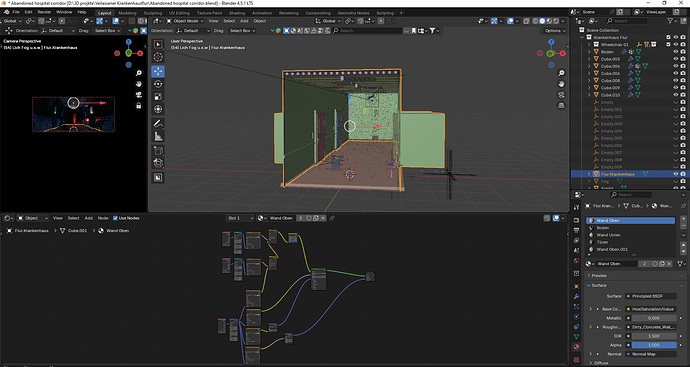Pick the Rotate tool in the viewport toolbar
Viewport: 690px width, 367px height.
coord(158,84)
